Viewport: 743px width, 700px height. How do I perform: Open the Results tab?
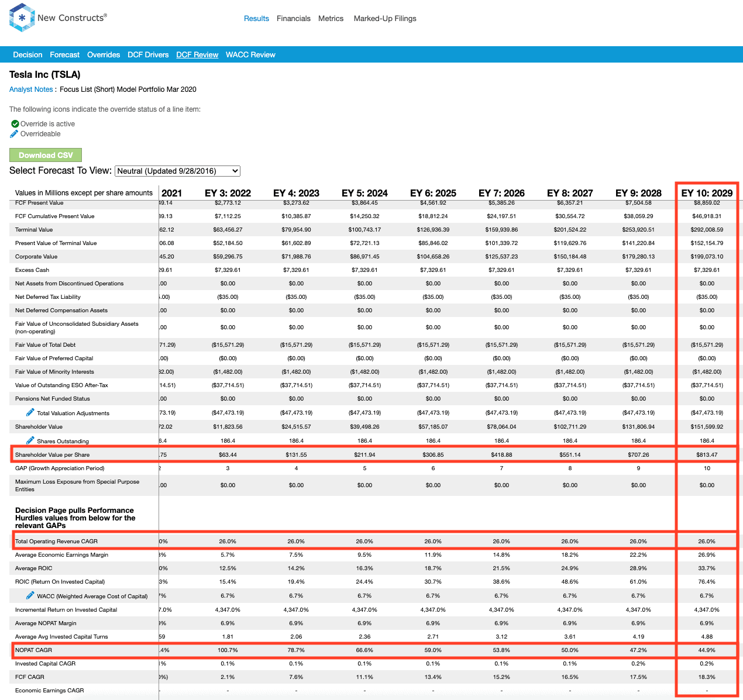tap(256, 19)
